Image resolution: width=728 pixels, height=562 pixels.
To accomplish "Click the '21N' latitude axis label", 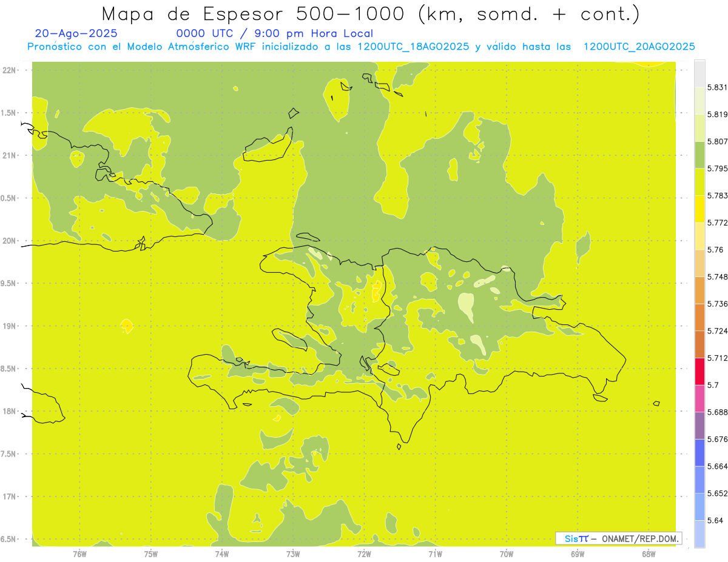I will pos(8,156).
